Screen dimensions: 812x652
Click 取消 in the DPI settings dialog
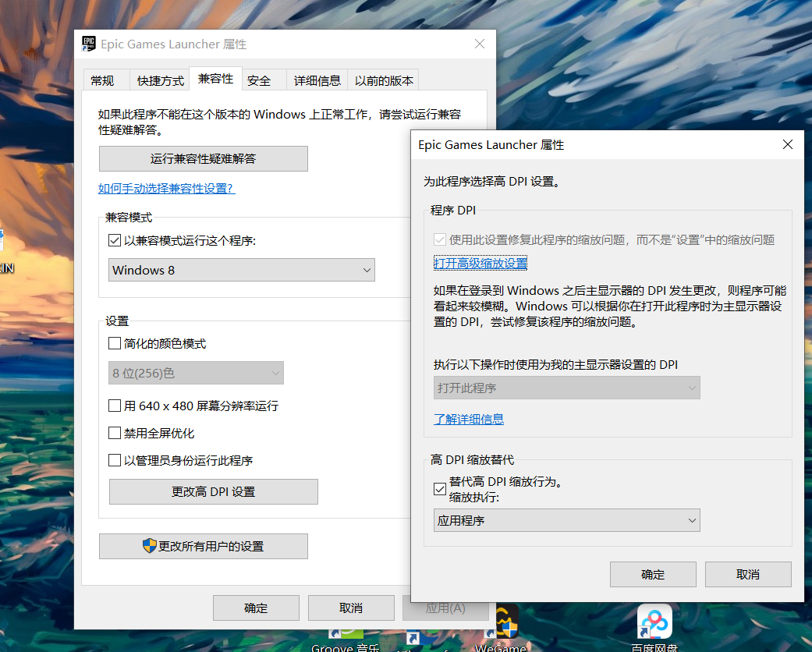click(748, 574)
